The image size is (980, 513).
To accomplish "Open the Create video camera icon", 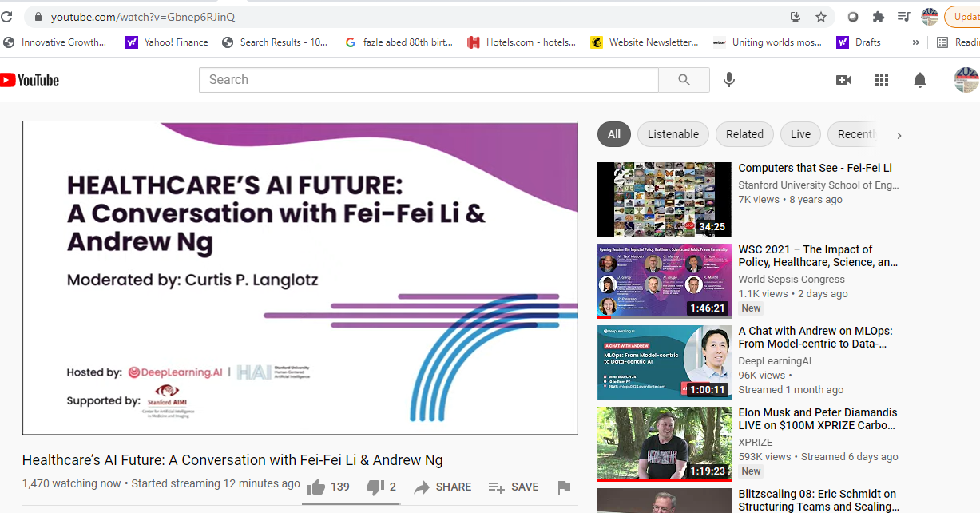I will [x=843, y=80].
